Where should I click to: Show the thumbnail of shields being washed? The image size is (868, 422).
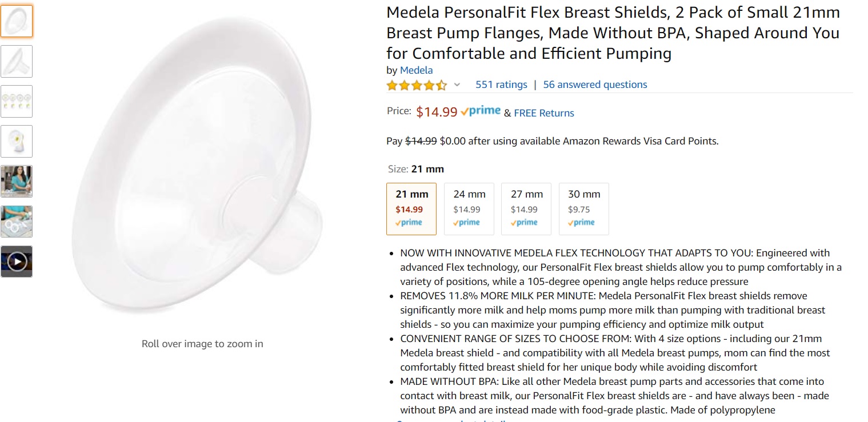[17, 221]
